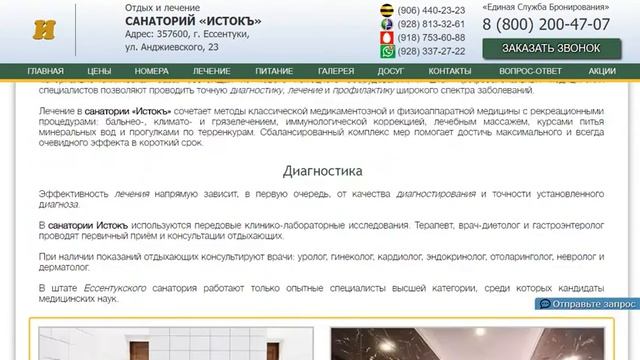Click the golden И sanatorium logo
Image resolution: width=640 pixels, height=360 pixels.
pos(44,30)
